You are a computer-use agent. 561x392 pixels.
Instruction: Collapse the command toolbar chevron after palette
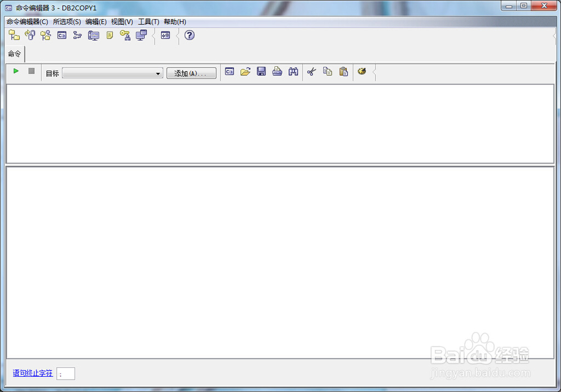pyautogui.click(x=374, y=72)
